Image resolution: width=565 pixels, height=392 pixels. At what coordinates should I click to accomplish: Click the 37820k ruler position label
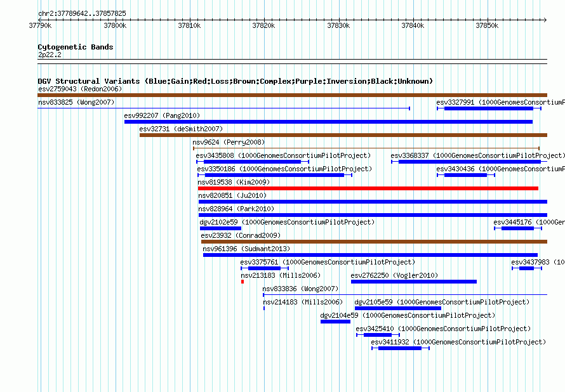click(x=263, y=25)
